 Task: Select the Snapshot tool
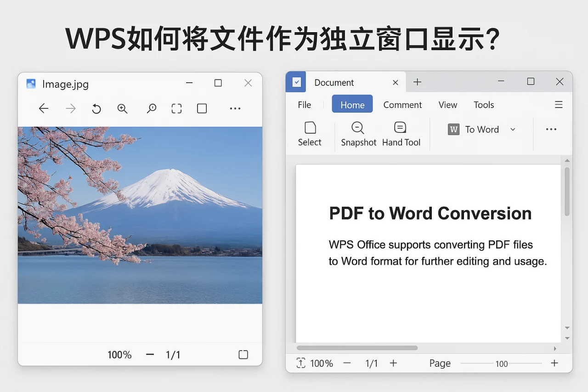[358, 133]
